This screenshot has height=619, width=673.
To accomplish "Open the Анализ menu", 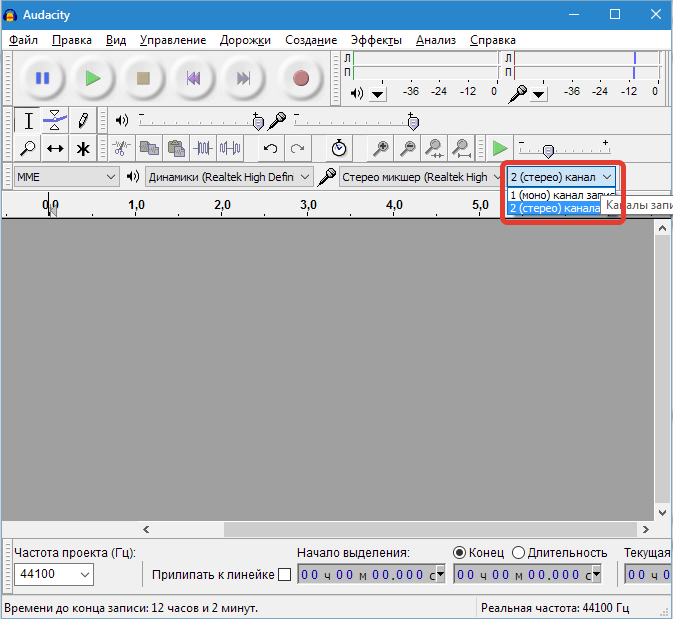I will 436,40.
